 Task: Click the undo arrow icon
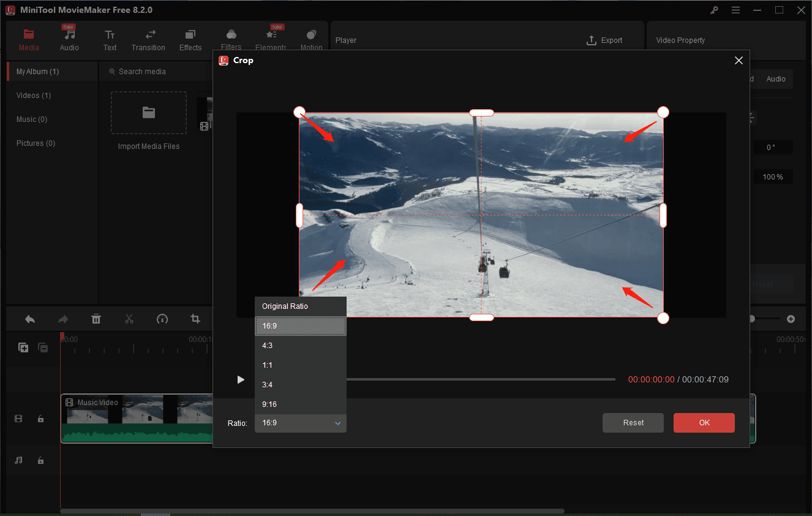(29, 319)
